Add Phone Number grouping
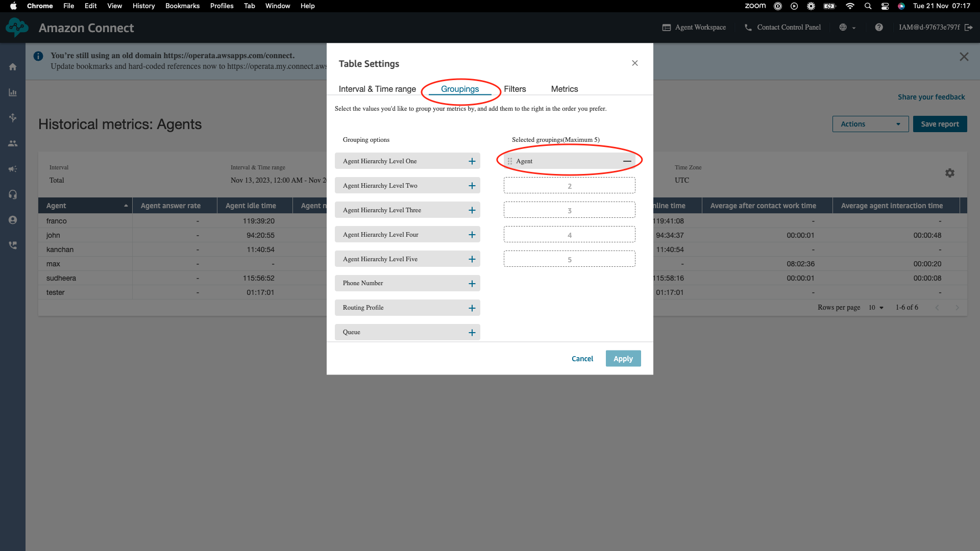Viewport: 980px width, 551px height. point(472,284)
